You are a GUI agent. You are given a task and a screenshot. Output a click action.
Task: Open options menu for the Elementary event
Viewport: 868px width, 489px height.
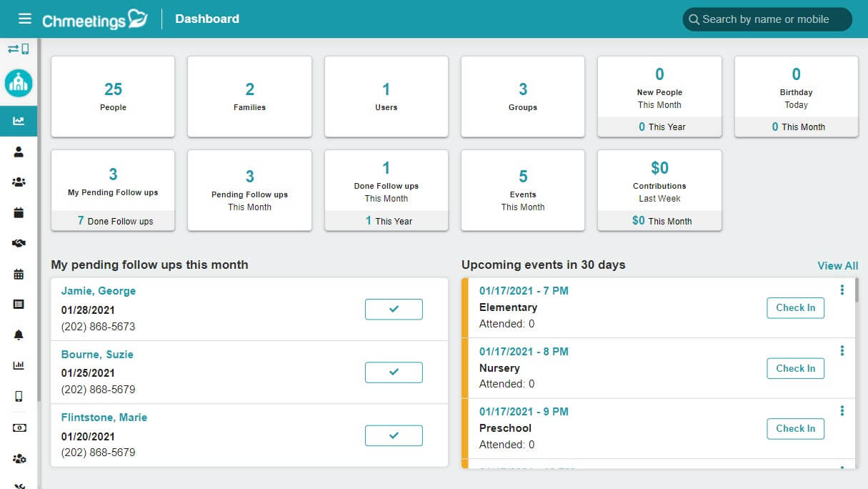tap(842, 290)
